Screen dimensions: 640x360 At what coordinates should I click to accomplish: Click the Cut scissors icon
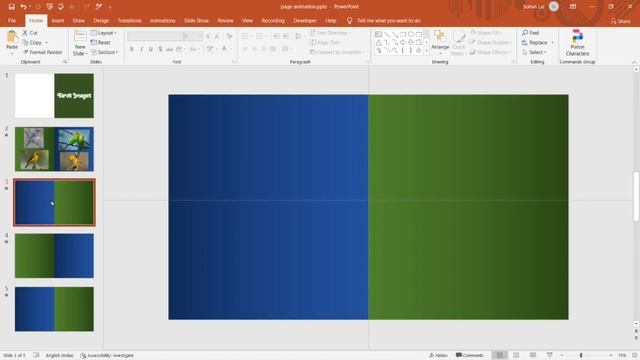coord(25,33)
